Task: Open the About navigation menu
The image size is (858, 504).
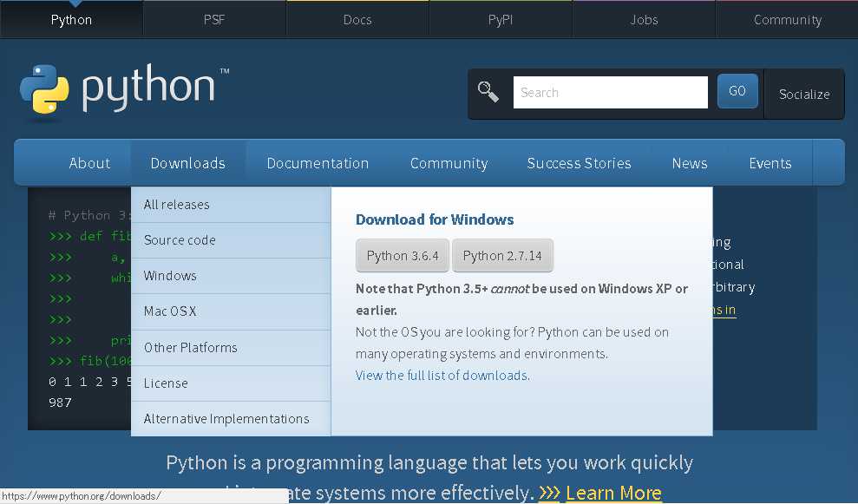Action: pos(89,163)
